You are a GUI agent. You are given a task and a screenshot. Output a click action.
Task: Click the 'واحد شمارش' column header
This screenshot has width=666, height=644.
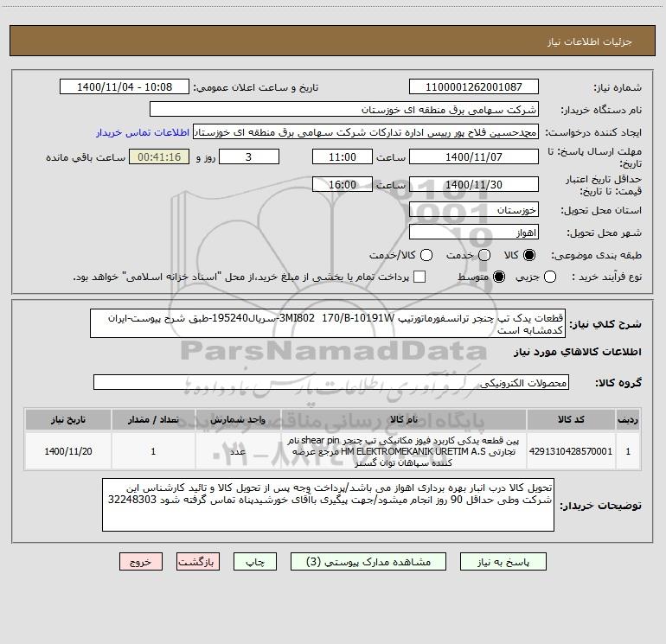[238, 420]
